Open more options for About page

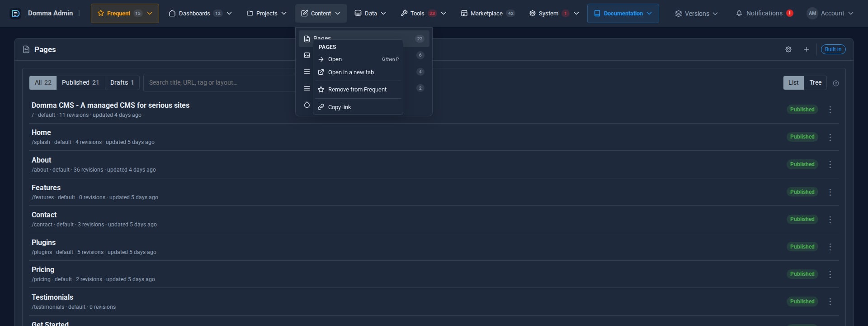tap(830, 164)
